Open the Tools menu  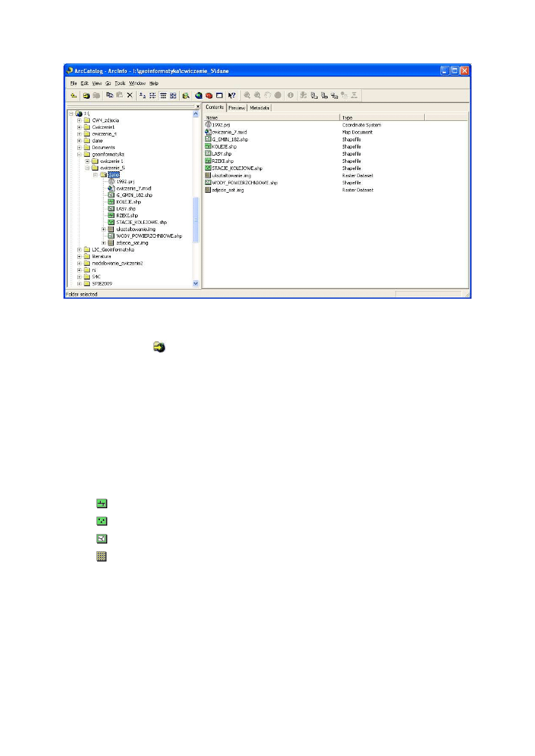pos(120,83)
